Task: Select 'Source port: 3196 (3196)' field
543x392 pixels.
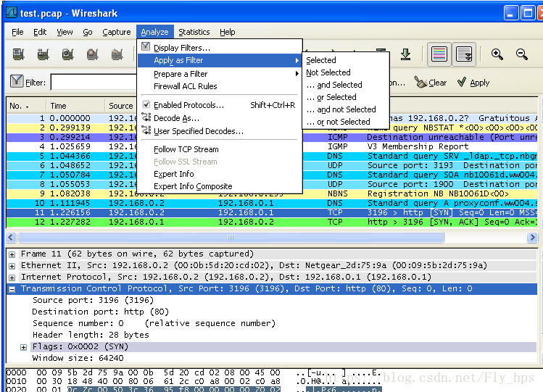Action: pos(93,300)
